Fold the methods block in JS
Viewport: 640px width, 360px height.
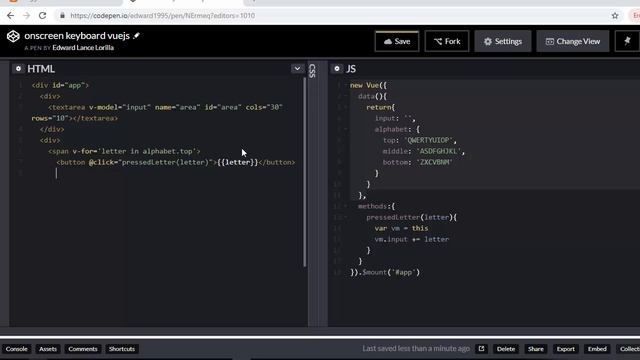(x=346, y=207)
